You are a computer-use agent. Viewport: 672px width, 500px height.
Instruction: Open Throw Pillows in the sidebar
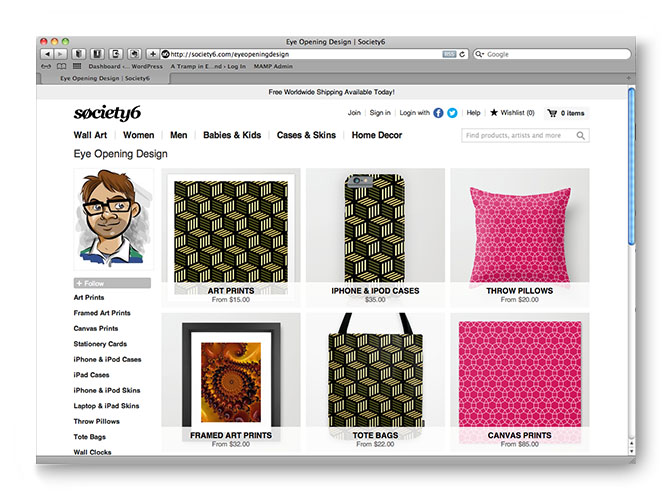(96, 421)
